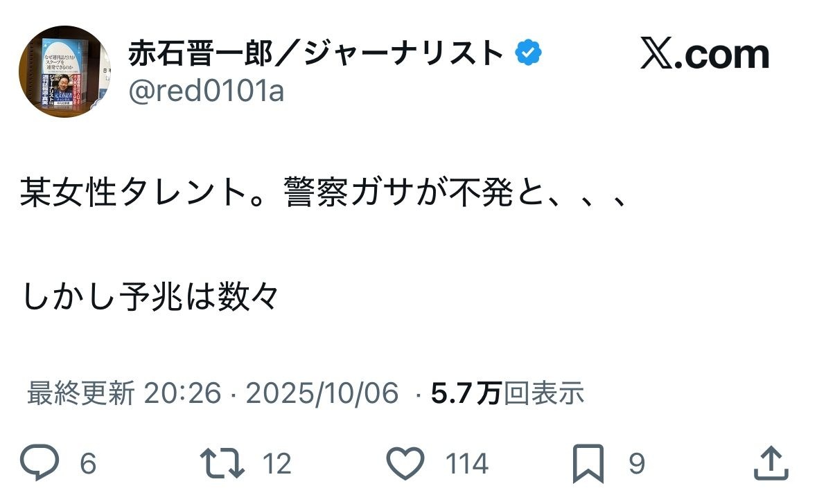Click the 20:26 timestamp
The width and height of the screenshot is (817, 504).
(182, 394)
